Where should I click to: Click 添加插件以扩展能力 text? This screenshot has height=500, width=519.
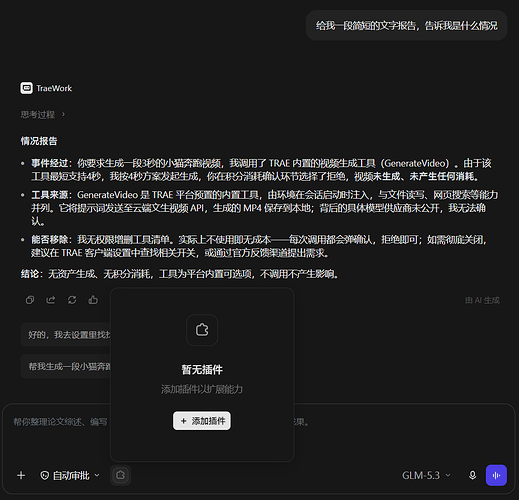pyautogui.click(x=202, y=389)
